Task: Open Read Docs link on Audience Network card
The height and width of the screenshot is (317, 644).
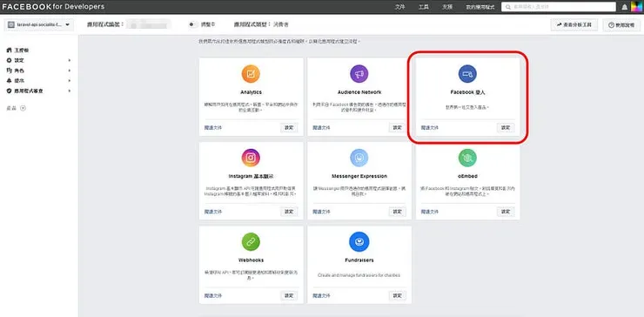Action: click(321, 128)
